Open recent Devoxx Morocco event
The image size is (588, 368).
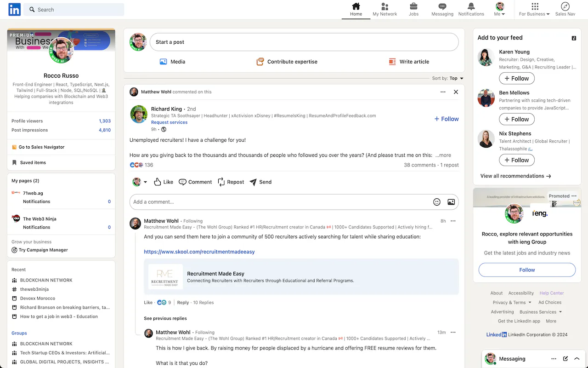pos(37,299)
